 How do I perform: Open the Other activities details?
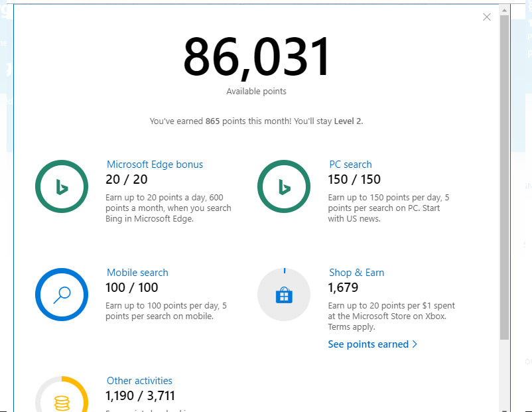139,380
